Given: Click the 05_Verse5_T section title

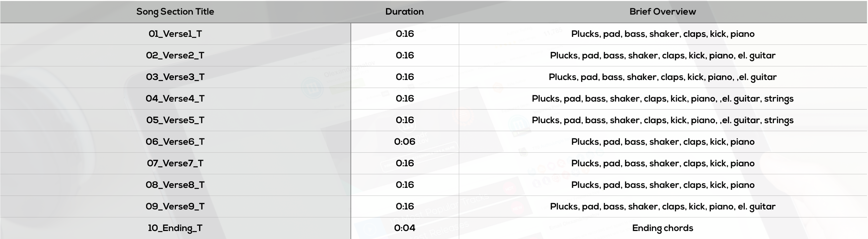Looking at the screenshot, I should [x=175, y=120].
